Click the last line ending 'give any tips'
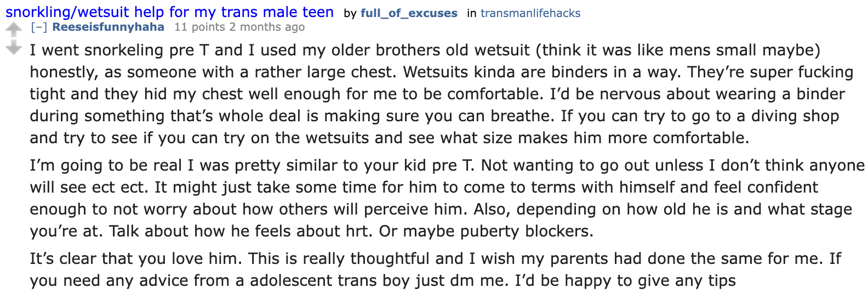Screen dimensions: 868x293 tap(383, 280)
